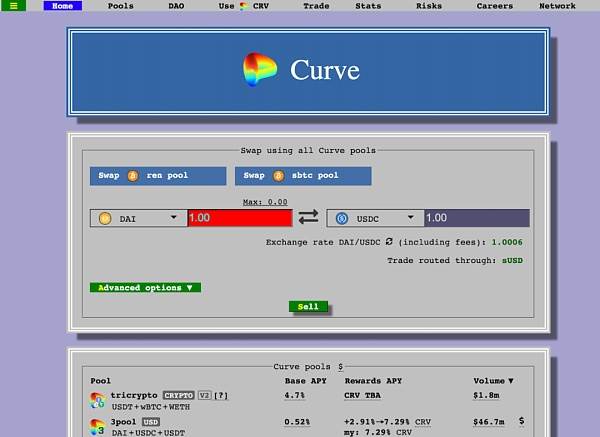Open the green hamburger menu
This screenshot has height=437, width=600.
(13, 5)
